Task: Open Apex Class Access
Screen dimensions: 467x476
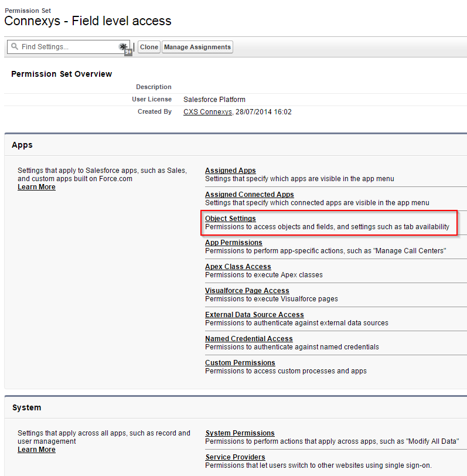Action: pyautogui.click(x=238, y=266)
